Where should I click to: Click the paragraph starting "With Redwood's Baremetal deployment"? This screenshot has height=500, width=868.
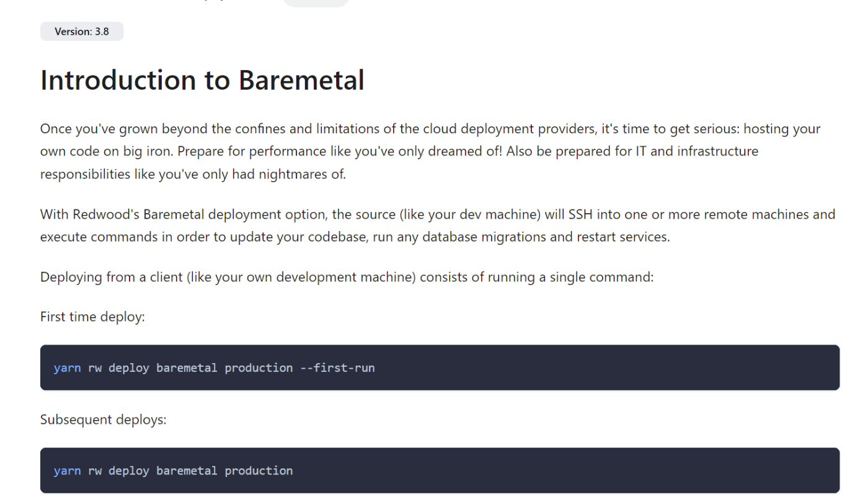438,226
